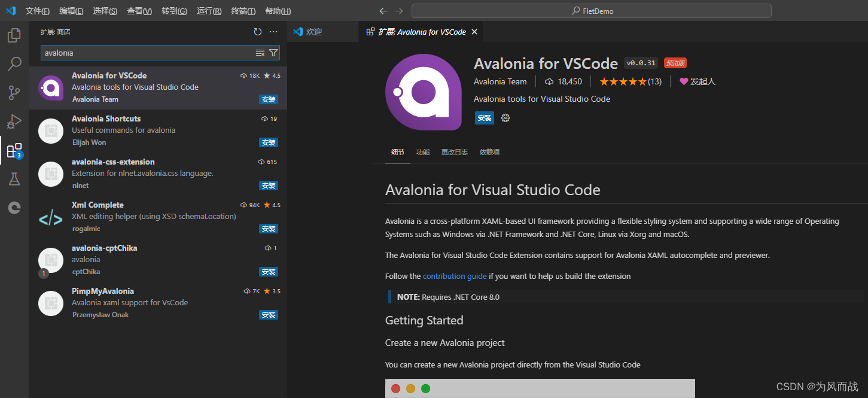Open the Manage gear on Avalonia extension page
This screenshot has height=398, width=868.
(x=505, y=118)
